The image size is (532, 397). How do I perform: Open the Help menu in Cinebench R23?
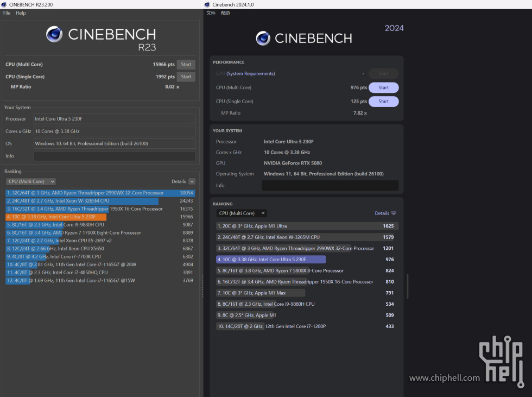(21, 13)
